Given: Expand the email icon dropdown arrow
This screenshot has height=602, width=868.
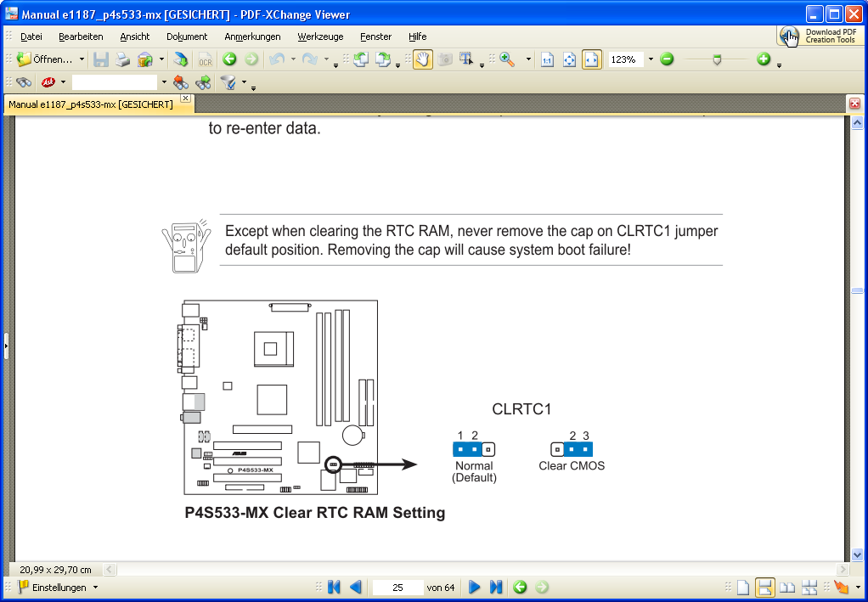Looking at the screenshot, I should [161, 59].
